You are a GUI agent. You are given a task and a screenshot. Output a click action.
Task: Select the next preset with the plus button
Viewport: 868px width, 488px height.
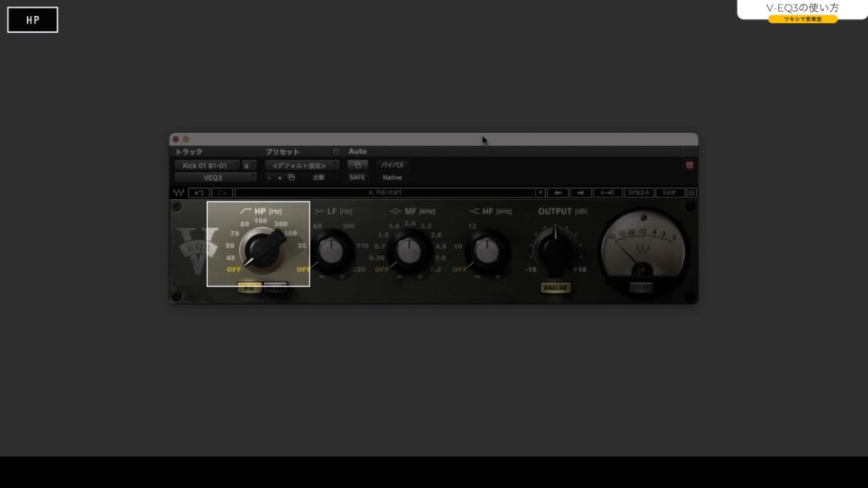pos(280,178)
